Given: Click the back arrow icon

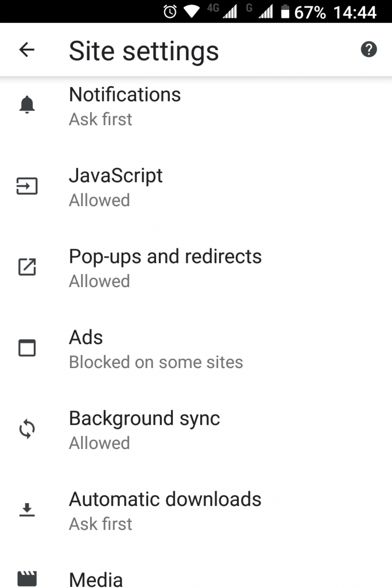Looking at the screenshot, I should click(x=26, y=49).
